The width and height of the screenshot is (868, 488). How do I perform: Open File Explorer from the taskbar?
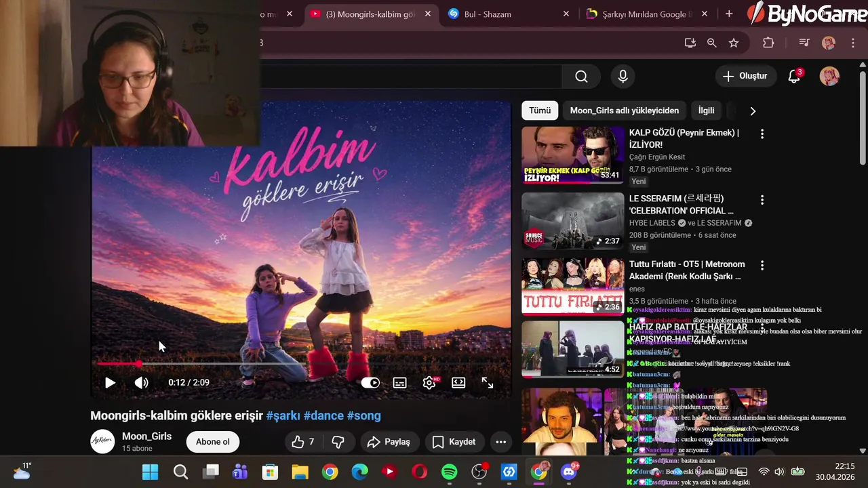click(x=300, y=472)
